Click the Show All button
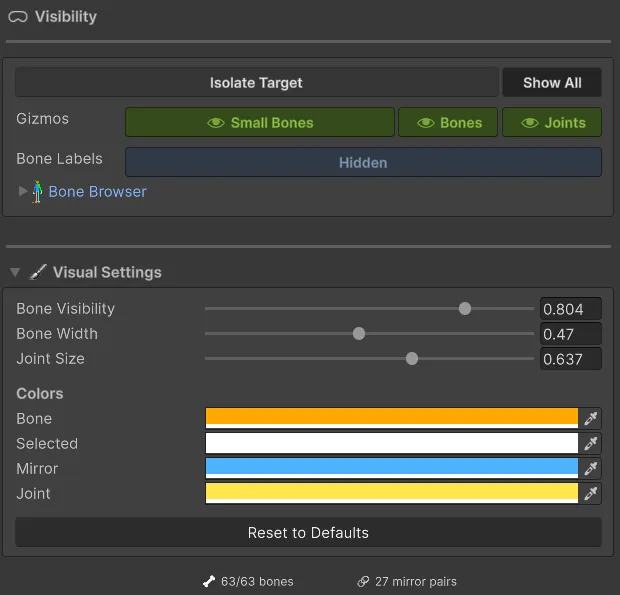Image resolution: width=620 pixels, height=595 pixels. tap(552, 83)
